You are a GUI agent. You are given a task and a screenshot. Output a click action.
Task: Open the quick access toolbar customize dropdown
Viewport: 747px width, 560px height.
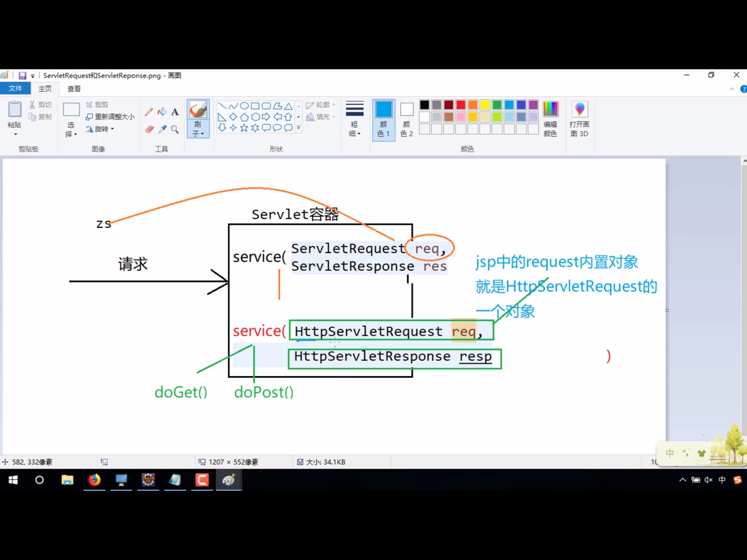(x=32, y=76)
